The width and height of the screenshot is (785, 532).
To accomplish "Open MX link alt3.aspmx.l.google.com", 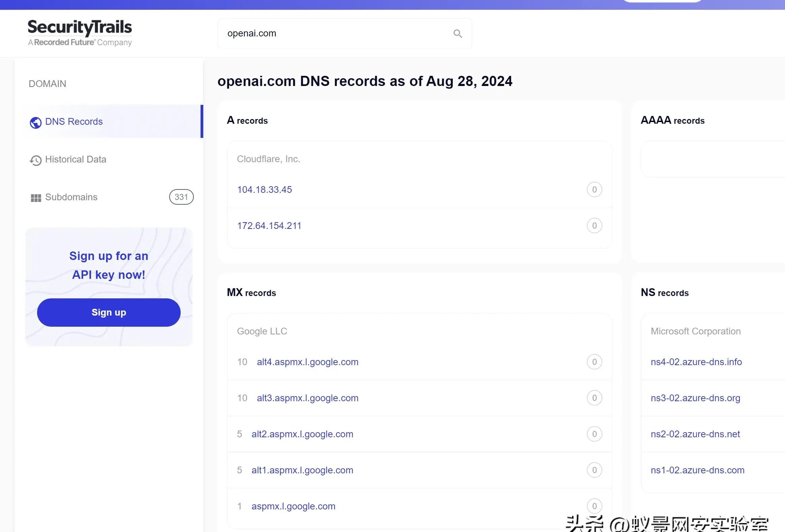I will (308, 398).
